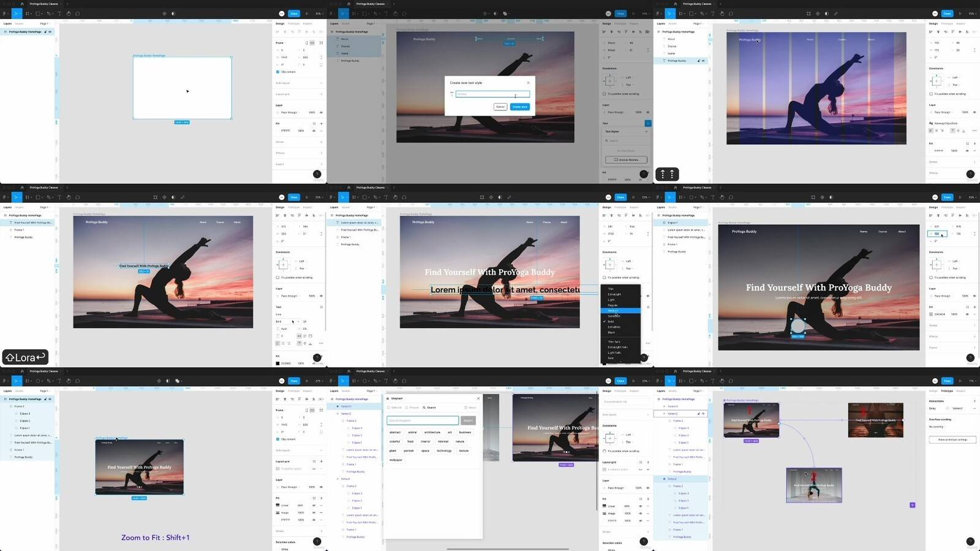The width and height of the screenshot is (980, 551).
Task: Click black text fill swatch in Lora overlay window
Action: pos(277,363)
